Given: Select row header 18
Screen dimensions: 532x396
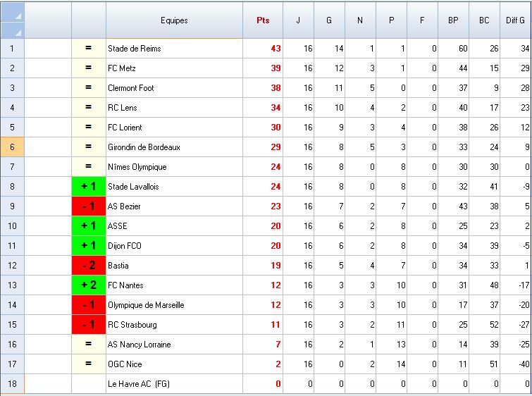Looking at the screenshot, I should coord(12,384).
